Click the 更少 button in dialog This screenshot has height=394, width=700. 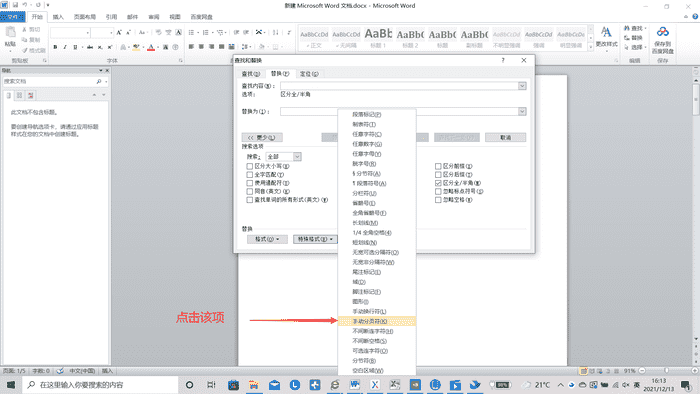(x=262, y=137)
